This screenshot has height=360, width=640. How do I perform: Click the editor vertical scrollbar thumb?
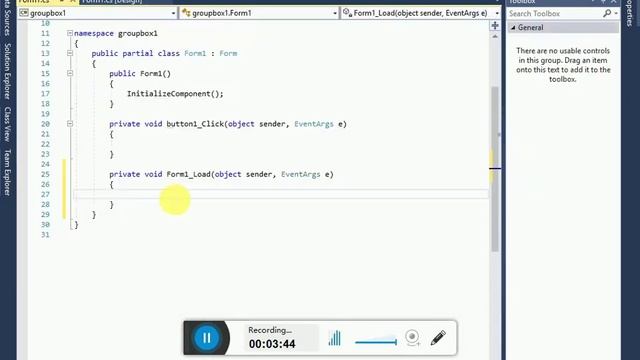tap(495, 169)
